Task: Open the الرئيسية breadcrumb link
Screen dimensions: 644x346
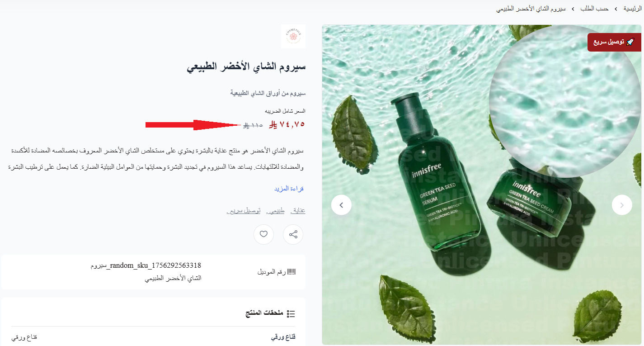Action: tap(632, 9)
